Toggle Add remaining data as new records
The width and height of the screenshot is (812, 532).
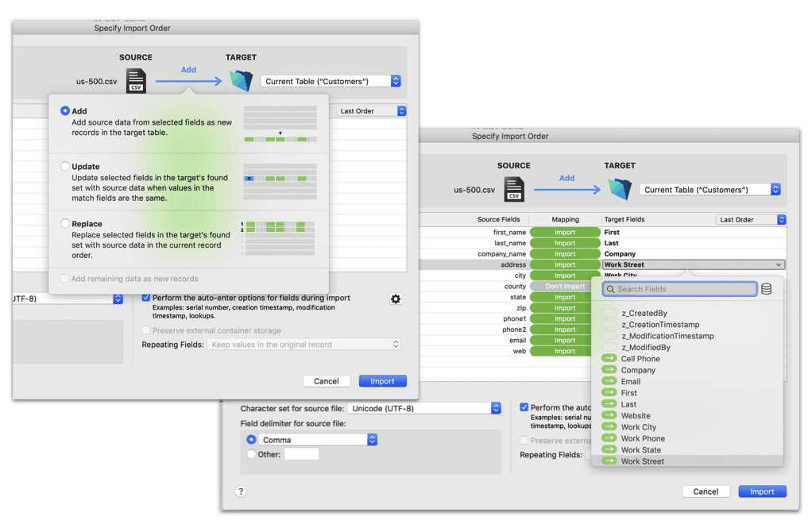[x=64, y=279]
